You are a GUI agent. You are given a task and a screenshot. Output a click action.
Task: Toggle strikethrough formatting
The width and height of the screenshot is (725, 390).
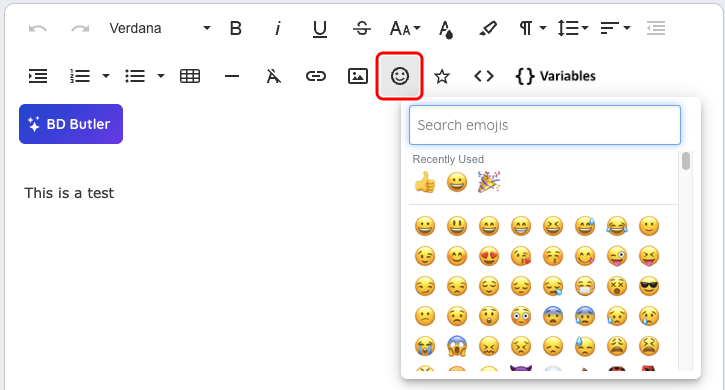pyautogui.click(x=362, y=29)
